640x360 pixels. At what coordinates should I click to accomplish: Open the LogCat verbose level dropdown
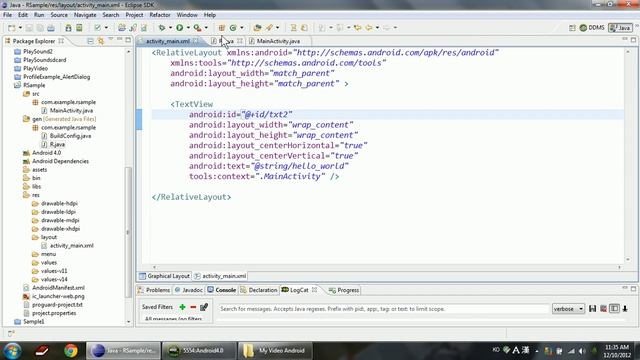[568, 309]
